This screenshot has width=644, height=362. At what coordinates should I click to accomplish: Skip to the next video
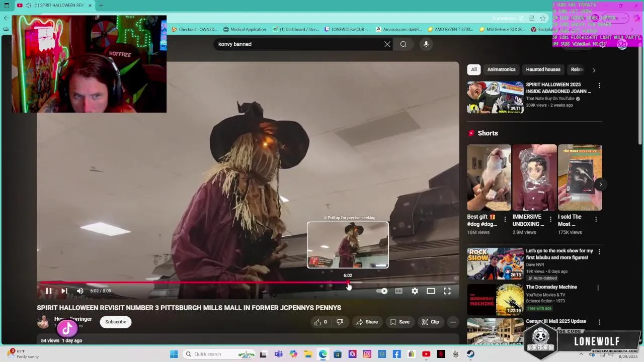point(64,291)
